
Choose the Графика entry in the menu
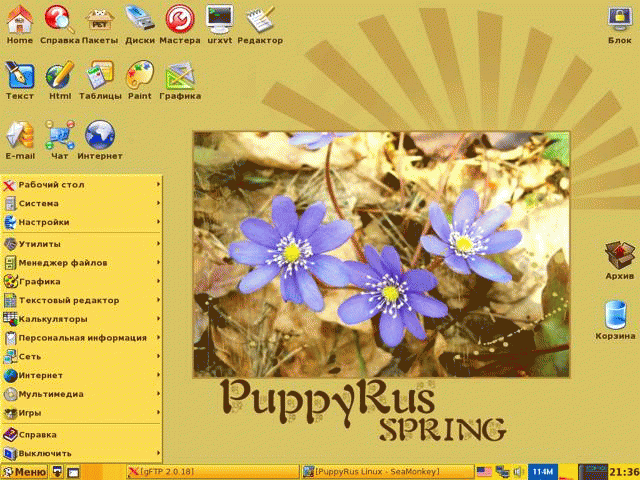coord(82,281)
